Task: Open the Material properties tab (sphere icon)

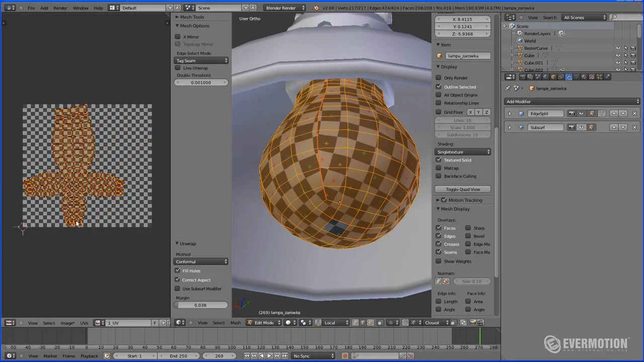Action: pyautogui.click(x=584, y=77)
